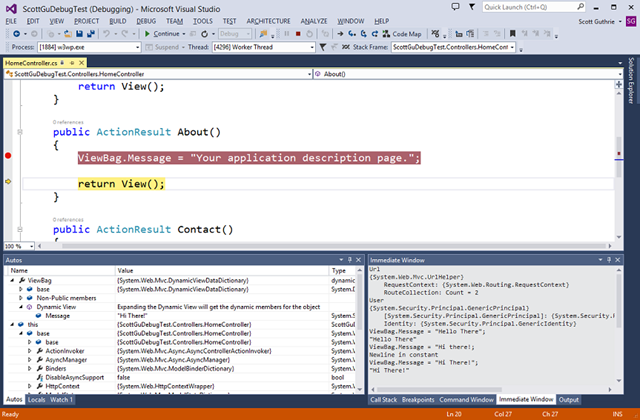Click the notifications speech bubble icon
This screenshot has width=640, height=420.
point(455,7)
